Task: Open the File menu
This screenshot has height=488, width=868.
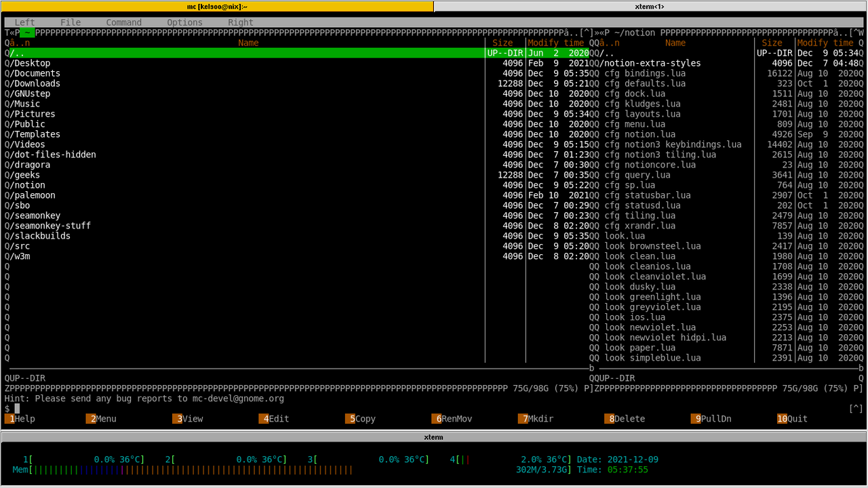Action: (x=71, y=22)
